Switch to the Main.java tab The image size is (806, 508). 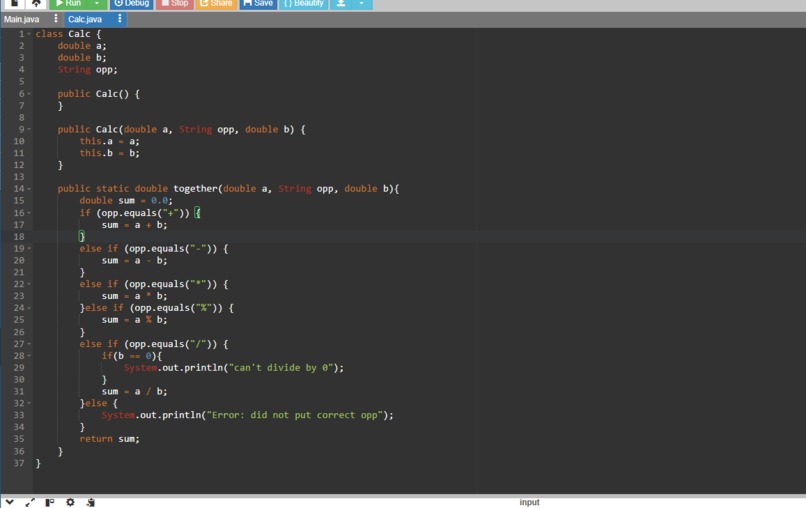[x=22, y=20]
